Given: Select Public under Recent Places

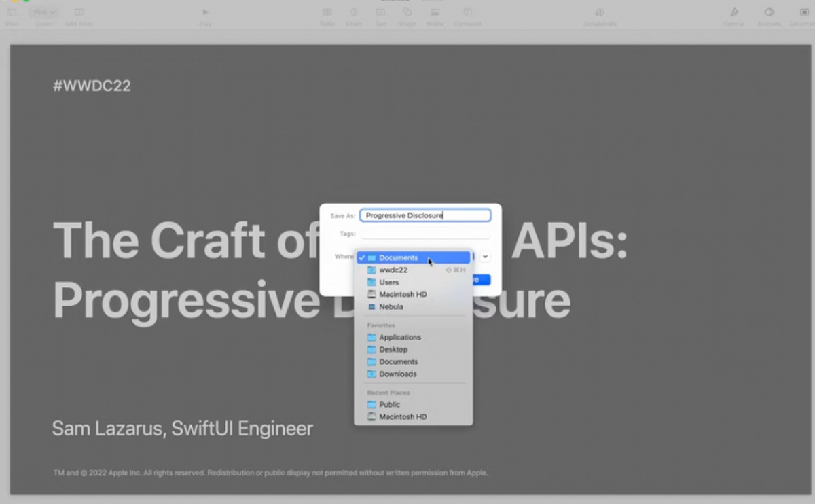Looking at the screenshot, I should [388, 404].
